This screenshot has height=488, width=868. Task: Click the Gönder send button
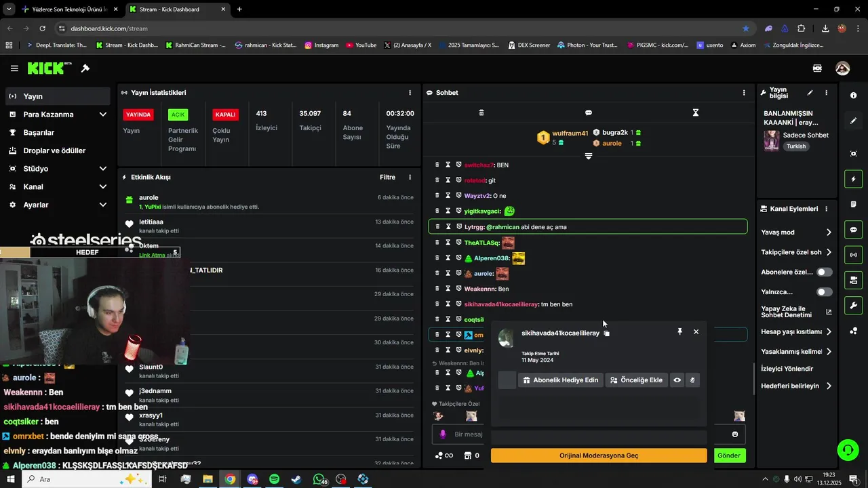(x=729, y=455)
